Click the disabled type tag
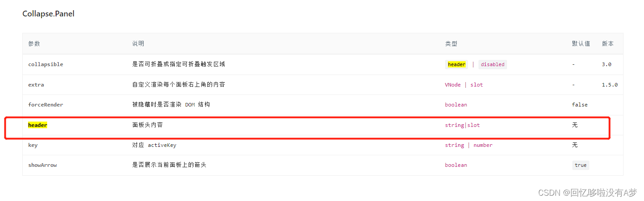 tap(493, 64)
